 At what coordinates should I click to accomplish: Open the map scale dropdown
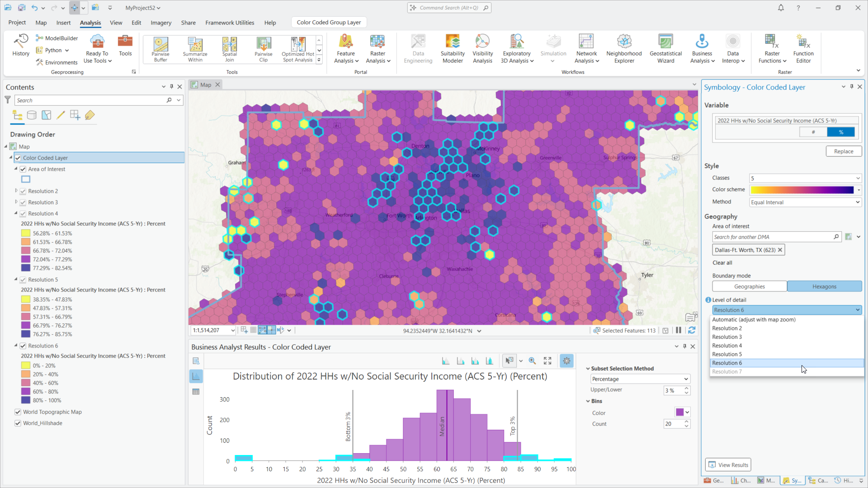tap(233, 330)
